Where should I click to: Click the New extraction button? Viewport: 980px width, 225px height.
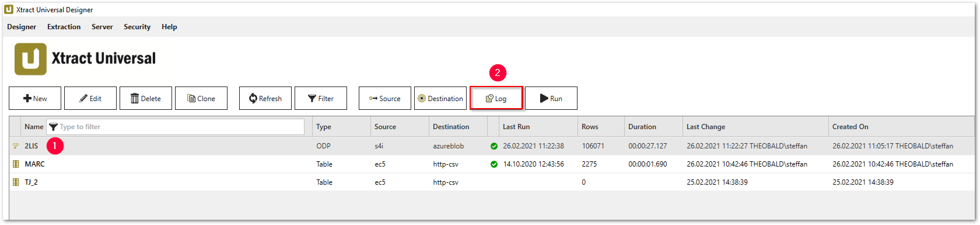[x=35, y=98]
